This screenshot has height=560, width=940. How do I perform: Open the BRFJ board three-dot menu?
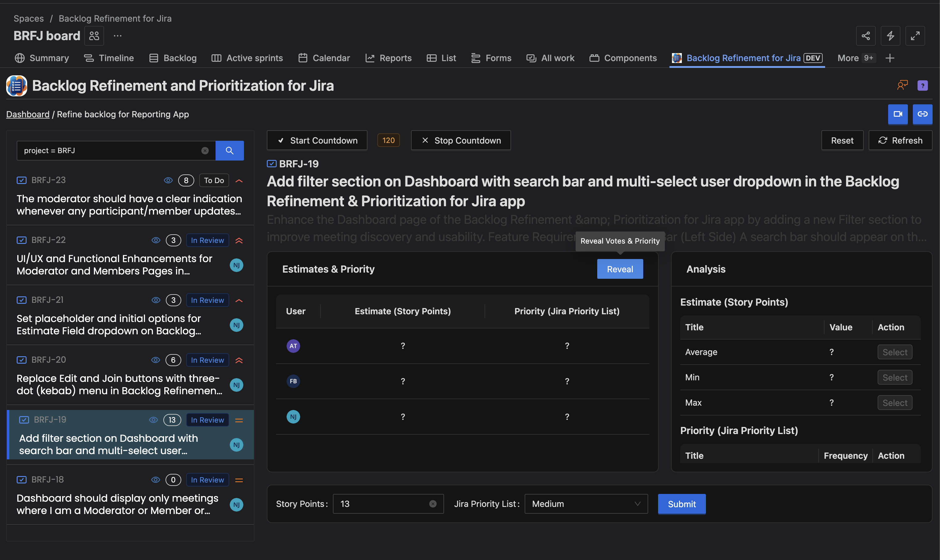click(118, 36)
